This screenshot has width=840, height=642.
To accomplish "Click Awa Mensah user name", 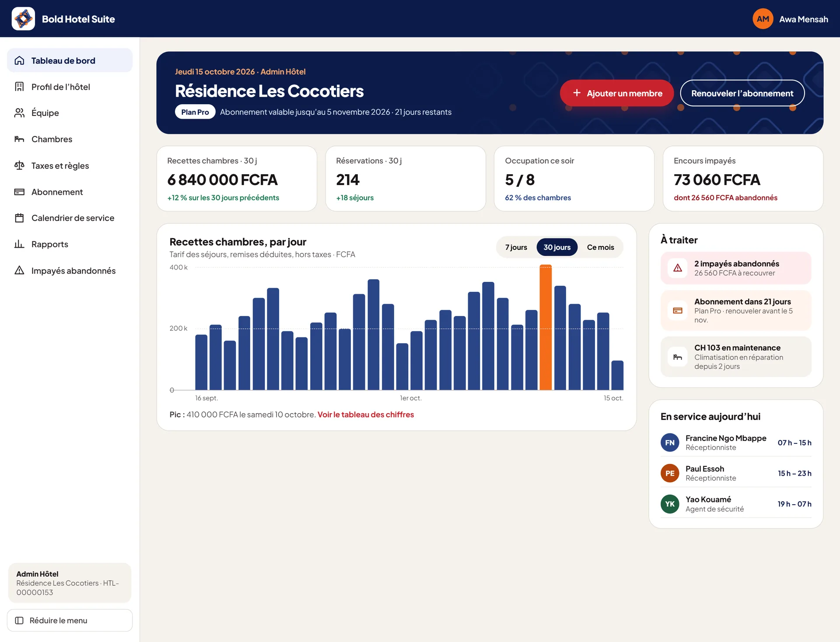I will click(x=803, y=19).
